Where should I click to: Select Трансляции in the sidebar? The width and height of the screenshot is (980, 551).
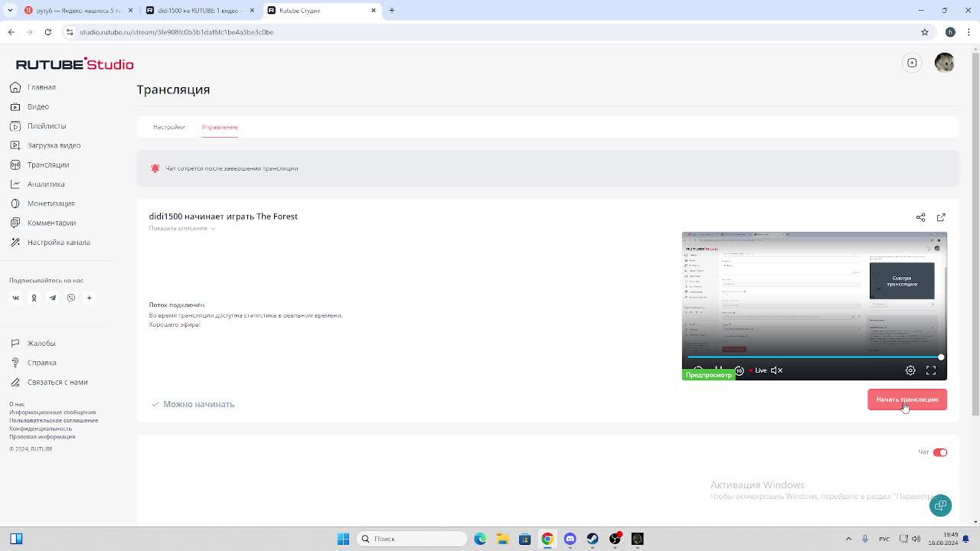click(40, 165)
